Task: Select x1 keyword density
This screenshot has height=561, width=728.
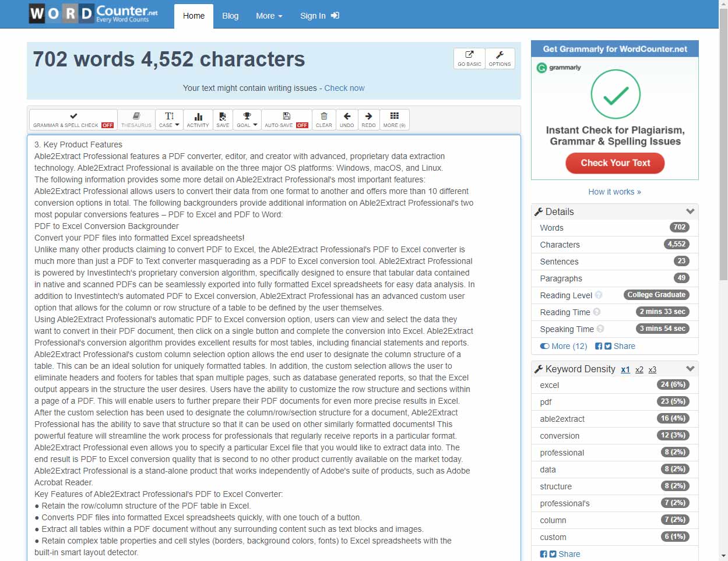Action: coord(625,369)
